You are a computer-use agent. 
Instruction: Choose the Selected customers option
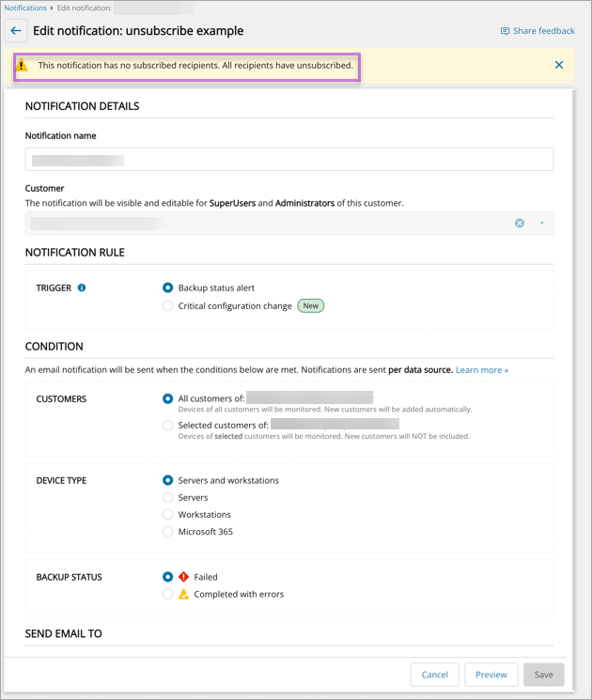[x=168, y=425]
